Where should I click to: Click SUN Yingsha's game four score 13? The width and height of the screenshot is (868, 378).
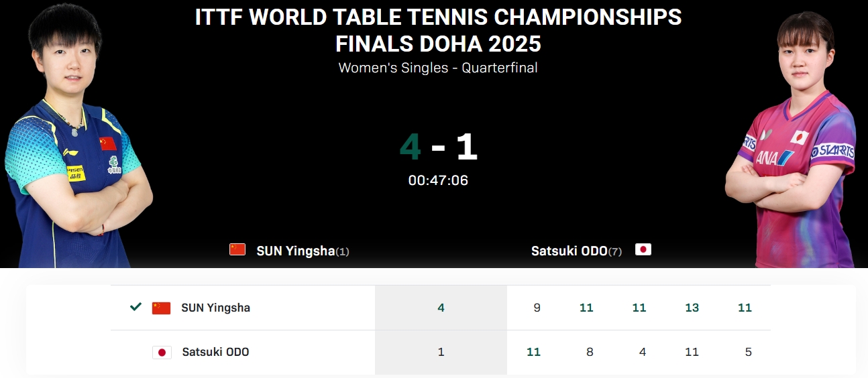692,308
